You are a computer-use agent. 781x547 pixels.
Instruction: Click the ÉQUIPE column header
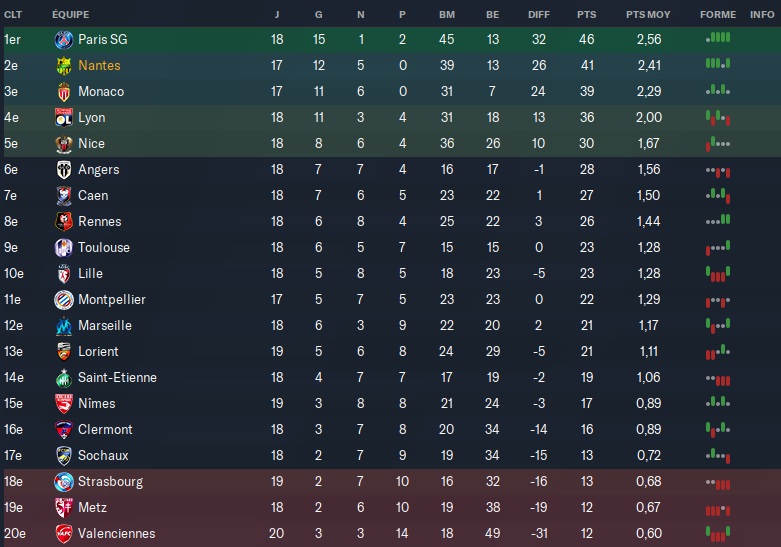[71, 15]
